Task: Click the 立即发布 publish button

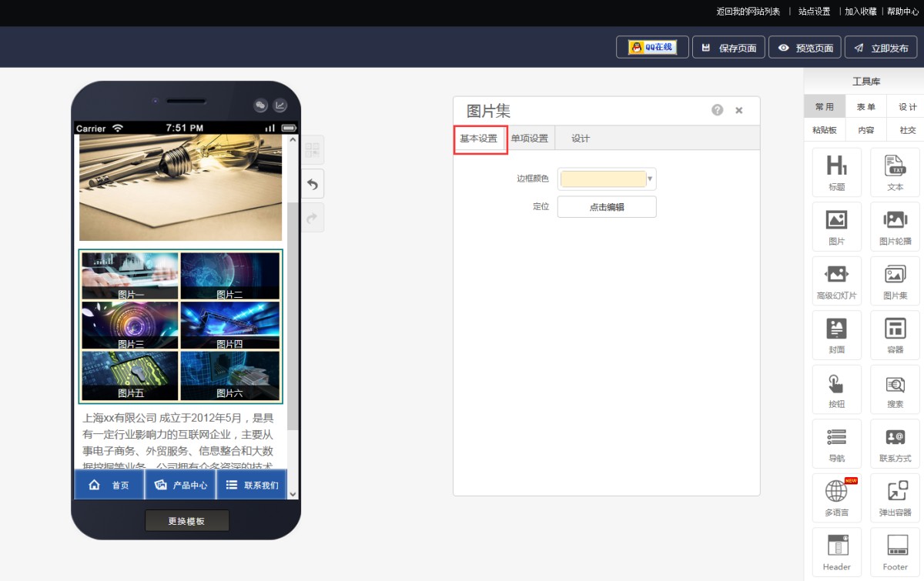Action: (x=881, y=48)
